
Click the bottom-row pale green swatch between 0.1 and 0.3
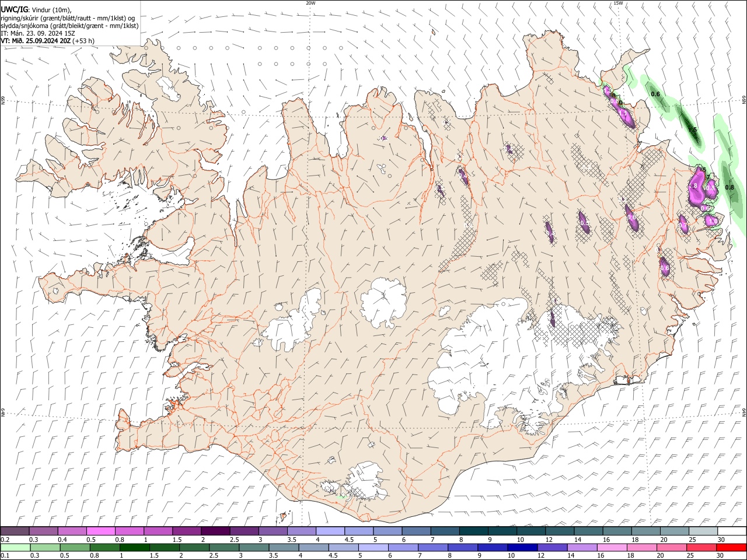click(15, 548)
